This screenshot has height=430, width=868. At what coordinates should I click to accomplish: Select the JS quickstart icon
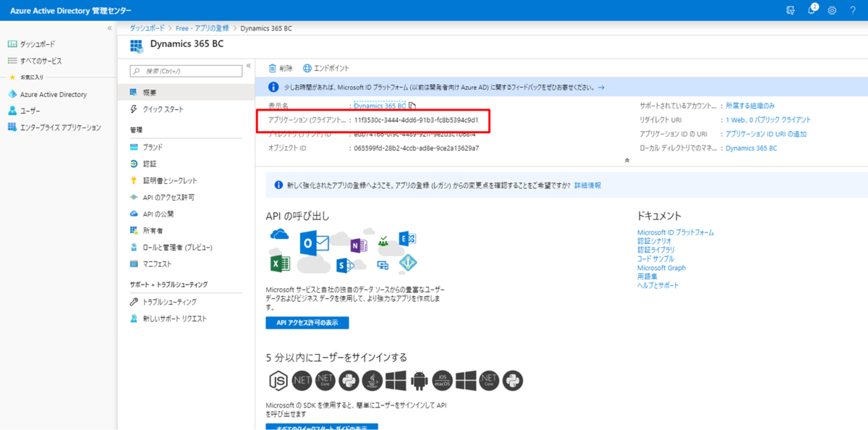[x=278, y=380]
